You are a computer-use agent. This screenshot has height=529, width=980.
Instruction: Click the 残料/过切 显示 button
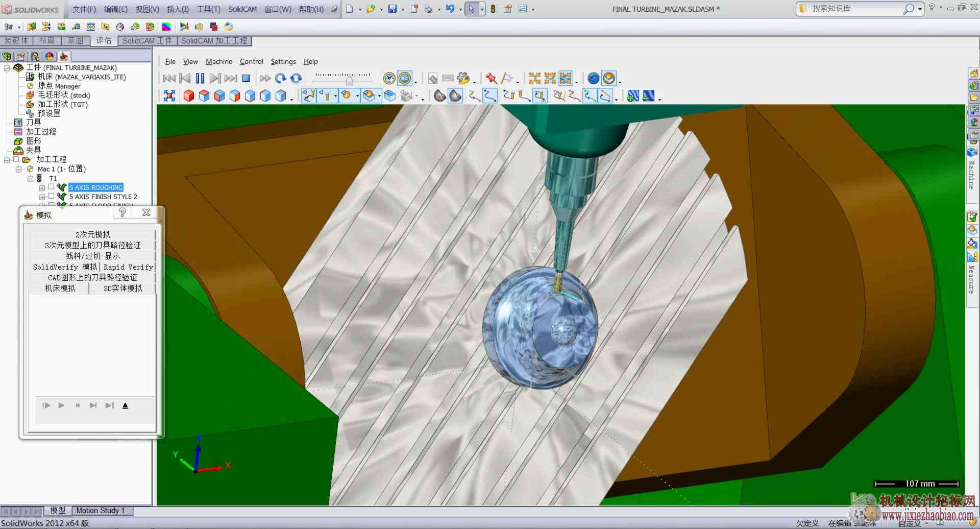point(92,256)
